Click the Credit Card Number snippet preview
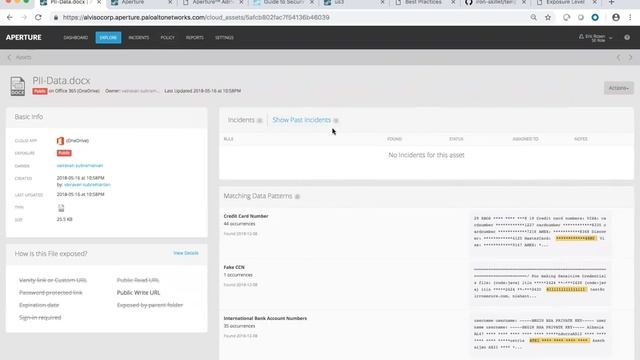 pos(540,231)
